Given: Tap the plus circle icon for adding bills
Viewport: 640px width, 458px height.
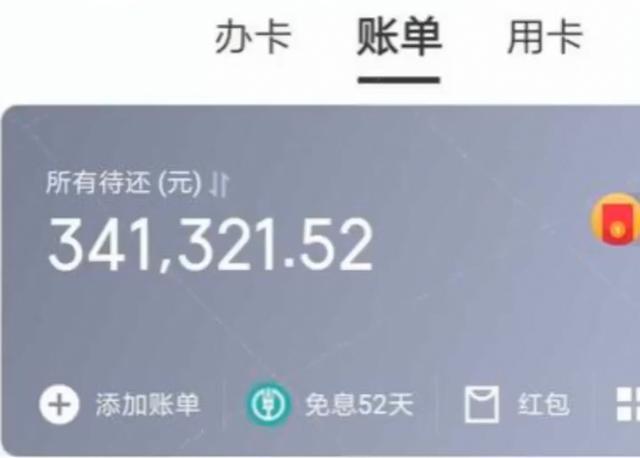Looking at the screenshot, I should click(59, 404).
